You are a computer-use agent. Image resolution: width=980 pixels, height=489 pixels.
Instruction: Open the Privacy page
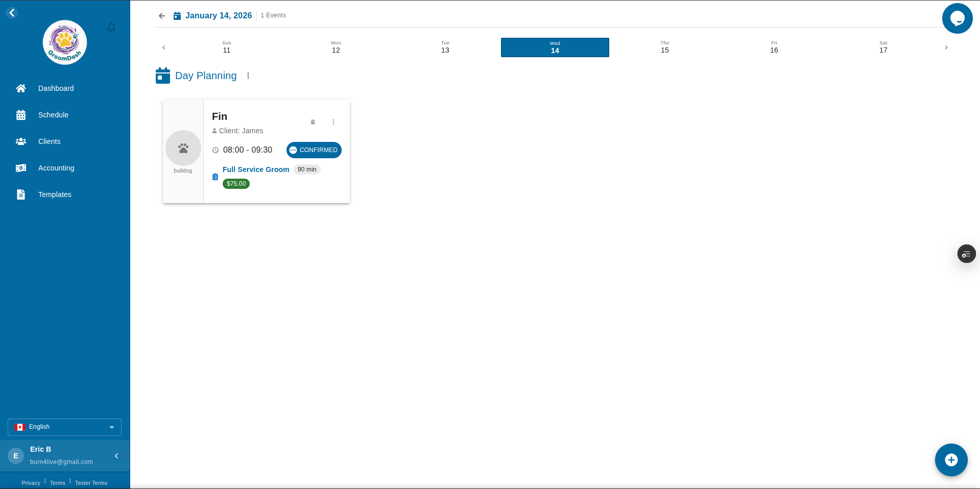(30, 483)
